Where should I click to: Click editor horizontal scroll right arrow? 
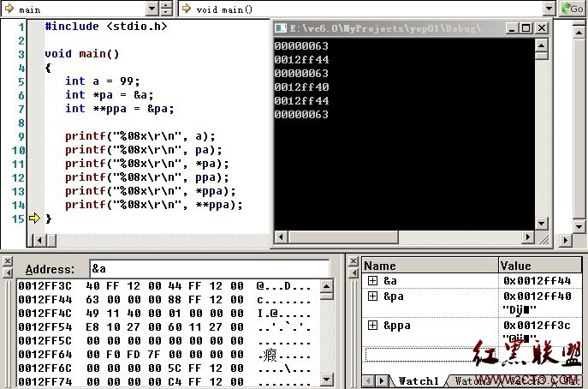tap(566, 240)
